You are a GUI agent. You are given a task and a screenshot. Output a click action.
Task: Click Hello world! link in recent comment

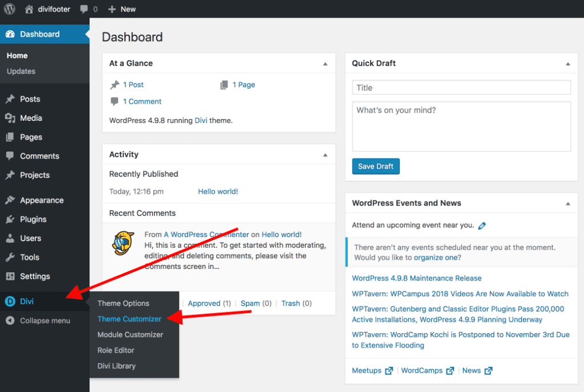[282, 235]
